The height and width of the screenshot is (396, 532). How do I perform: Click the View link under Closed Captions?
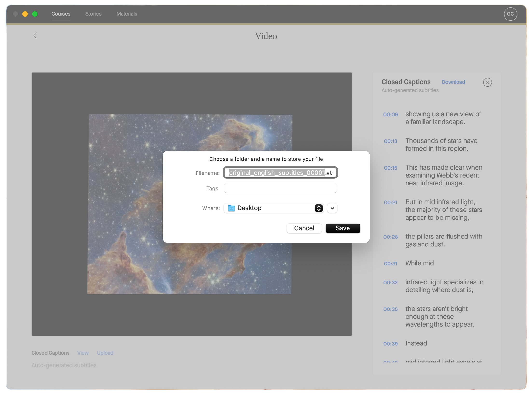(83, 353)
